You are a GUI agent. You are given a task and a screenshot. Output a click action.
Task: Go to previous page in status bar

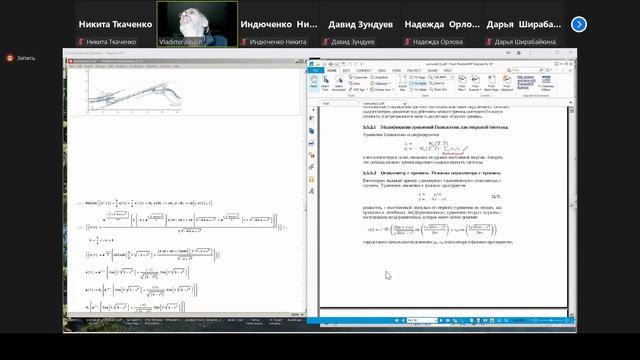tap(403, 320)
